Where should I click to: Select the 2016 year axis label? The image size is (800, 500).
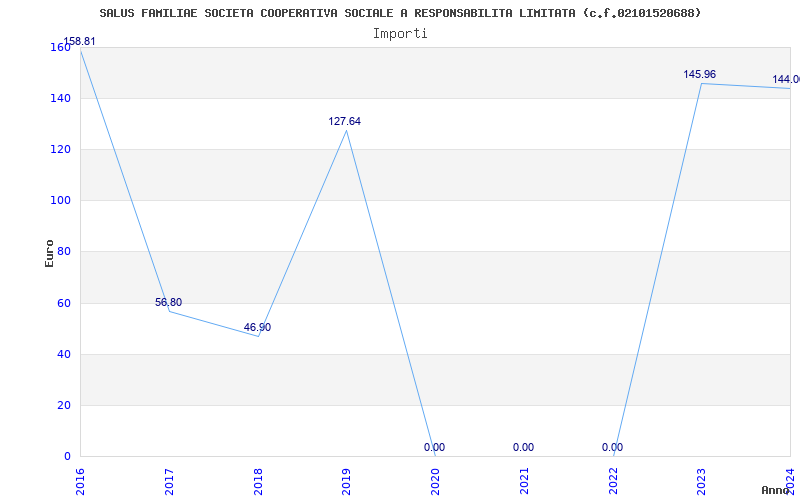(80, 481)
